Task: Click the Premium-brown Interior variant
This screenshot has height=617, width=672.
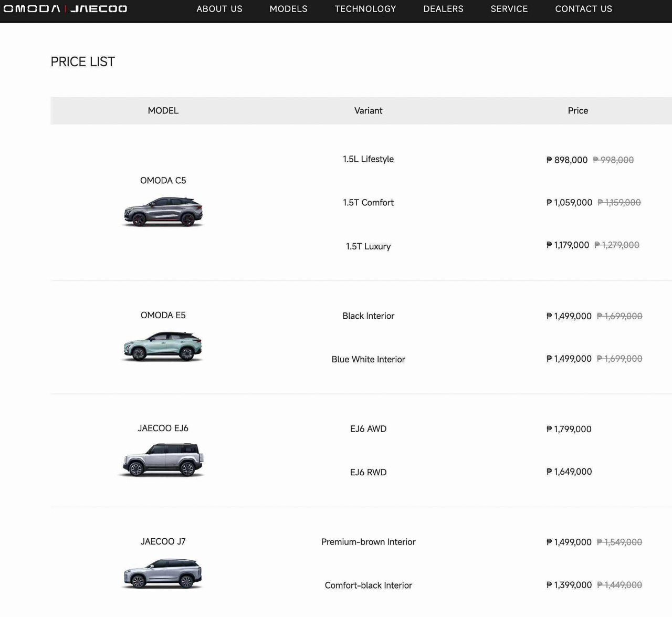Action: pos(368,542)
